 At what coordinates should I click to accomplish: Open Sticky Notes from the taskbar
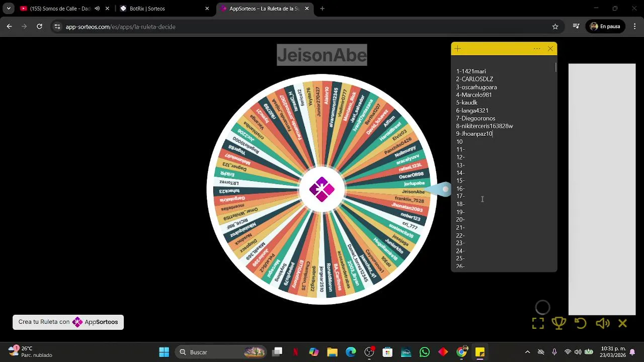point(480,352)
